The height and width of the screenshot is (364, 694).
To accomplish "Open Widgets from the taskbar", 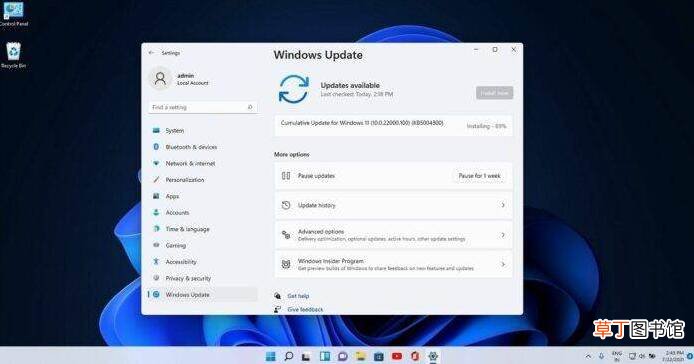I will coord(324,356).
